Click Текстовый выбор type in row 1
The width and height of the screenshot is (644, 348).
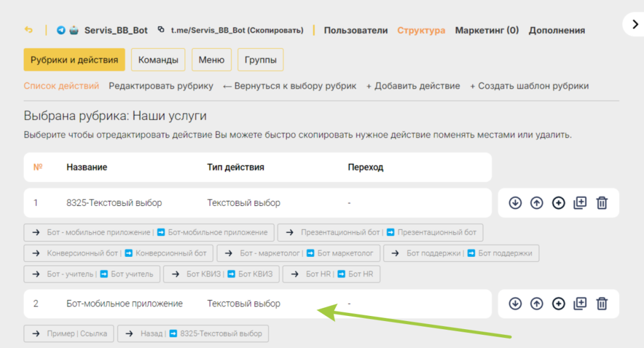coord(243,203)
